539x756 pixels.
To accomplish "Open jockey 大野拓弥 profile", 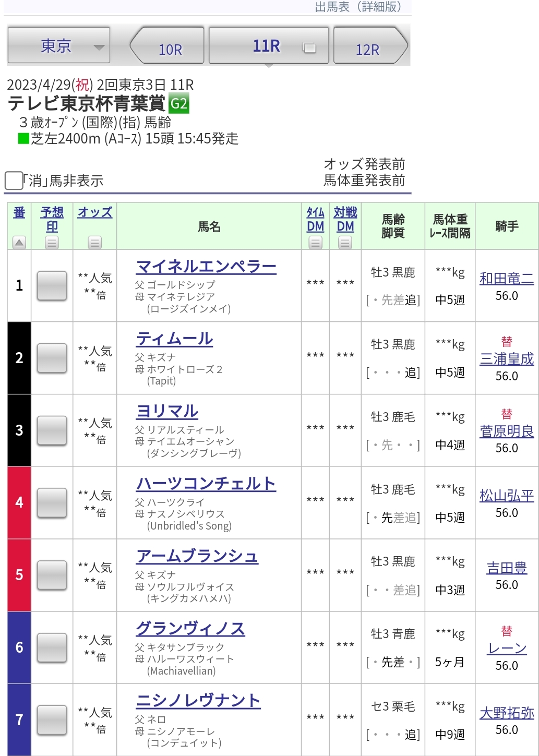I will [x=507, y=713].
